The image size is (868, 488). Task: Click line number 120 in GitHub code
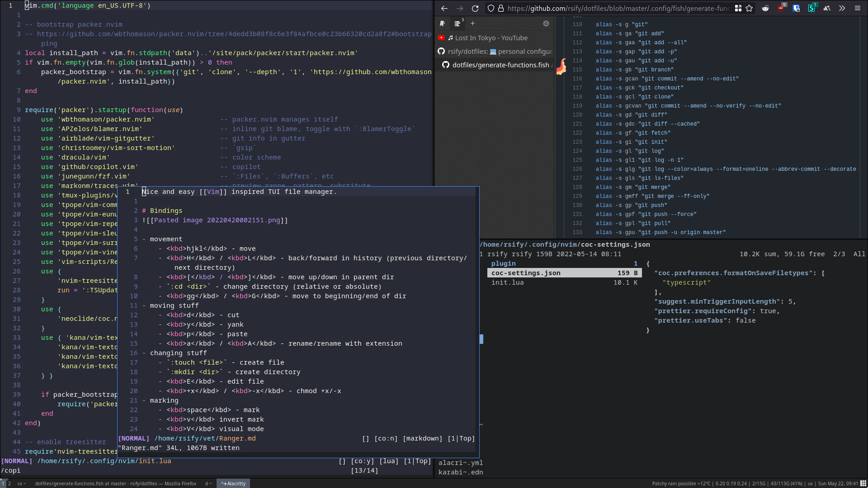577,115
